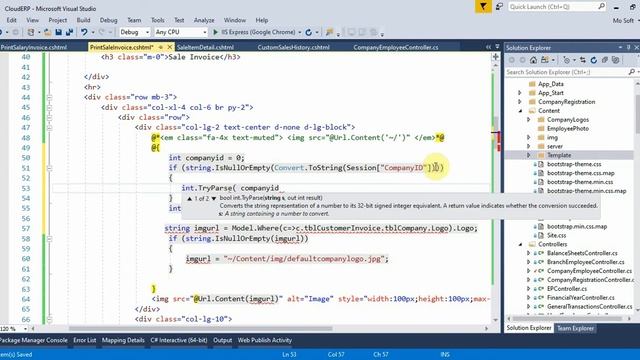Switch to CustomSalesHistory.cshtml tab
The height and width of the screenshot is (360, 640).
pyautogui.click(x=293, y=47)
